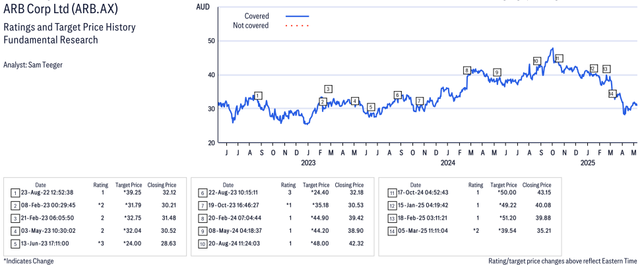
Task: Click the closing price '28.63'
Action: click(x=168, y=243)
